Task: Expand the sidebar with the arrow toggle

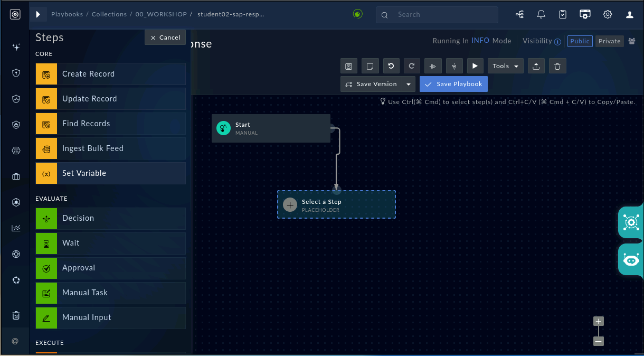Action: [38, 15]
